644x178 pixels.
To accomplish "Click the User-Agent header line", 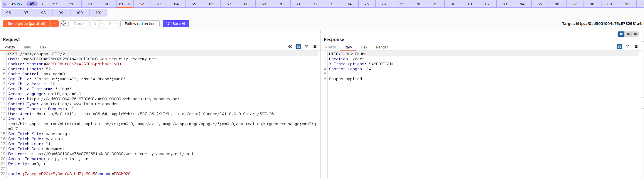I will 141,114.
